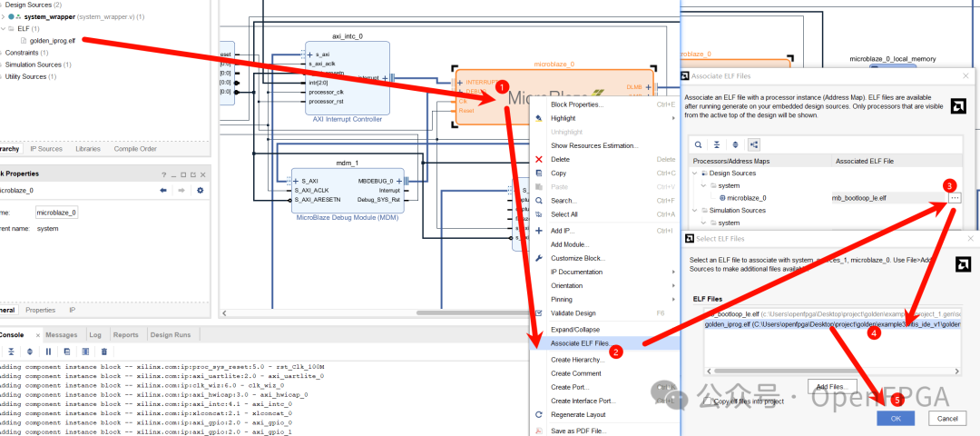Click back arrow in Block Properties panel
This screenshot has height=436, width=980.
163,190
